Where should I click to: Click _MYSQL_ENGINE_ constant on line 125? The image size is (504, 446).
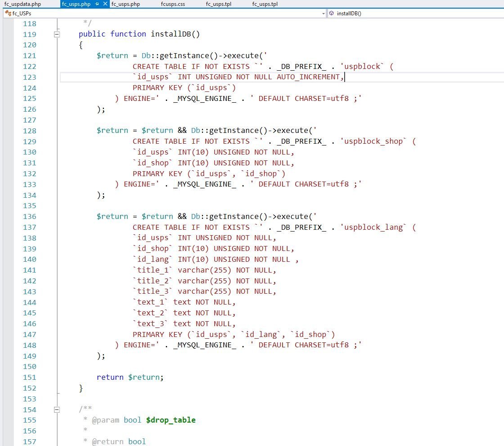pyautogui.click(x=205, y=99)
